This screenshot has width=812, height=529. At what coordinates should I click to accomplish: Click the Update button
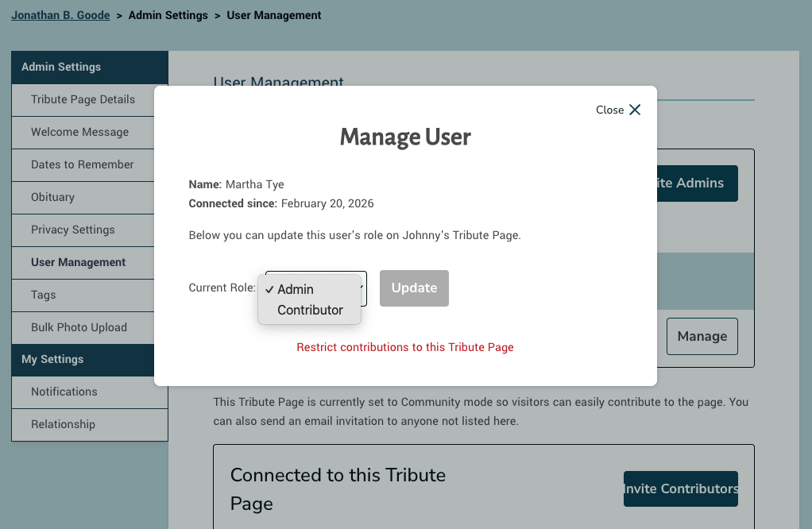[414, 288]
